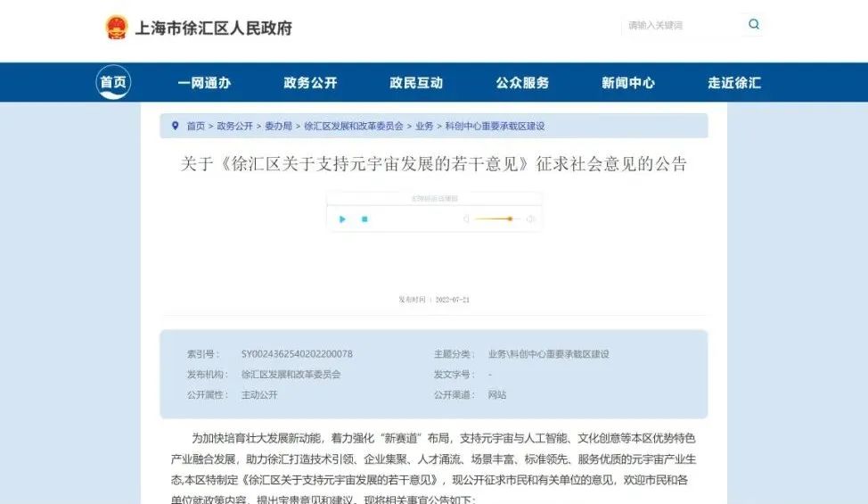Click the 首页 circular home icon

click(113, 83)
